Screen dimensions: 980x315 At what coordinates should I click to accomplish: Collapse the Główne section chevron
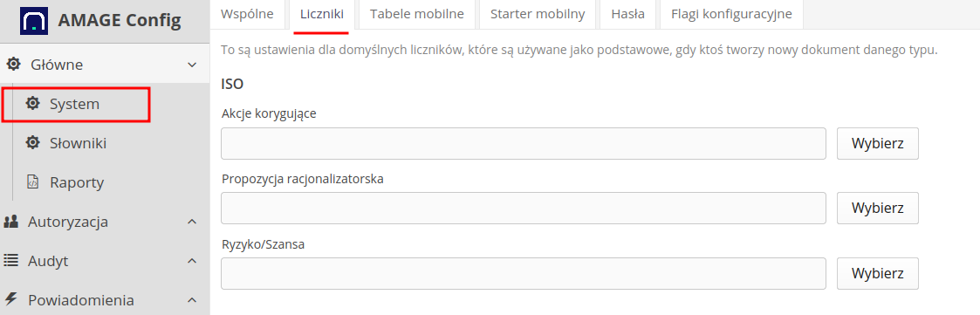[193, 65]
